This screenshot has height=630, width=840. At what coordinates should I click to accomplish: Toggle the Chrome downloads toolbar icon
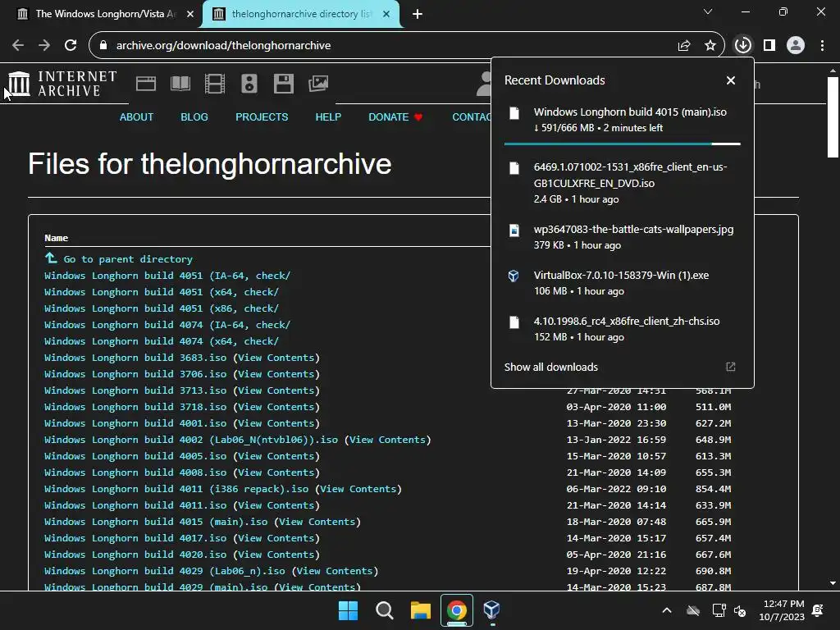(743, 46)
